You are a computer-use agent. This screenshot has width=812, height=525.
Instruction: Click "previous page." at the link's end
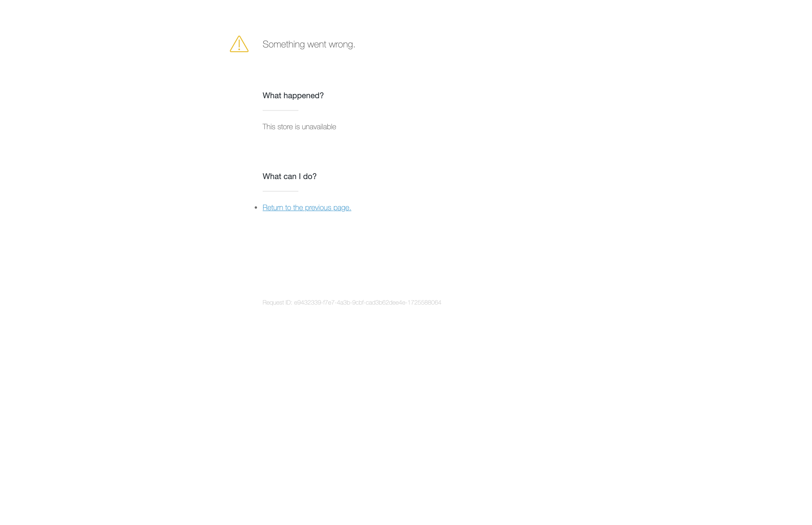[328, 208]
